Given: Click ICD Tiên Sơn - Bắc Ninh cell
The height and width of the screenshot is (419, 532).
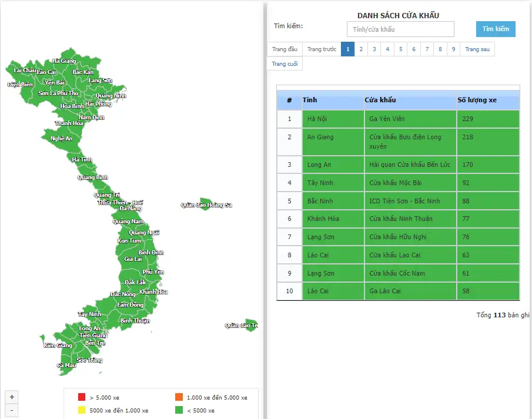Looking at the screenshot, I should (x=410, y=201).
